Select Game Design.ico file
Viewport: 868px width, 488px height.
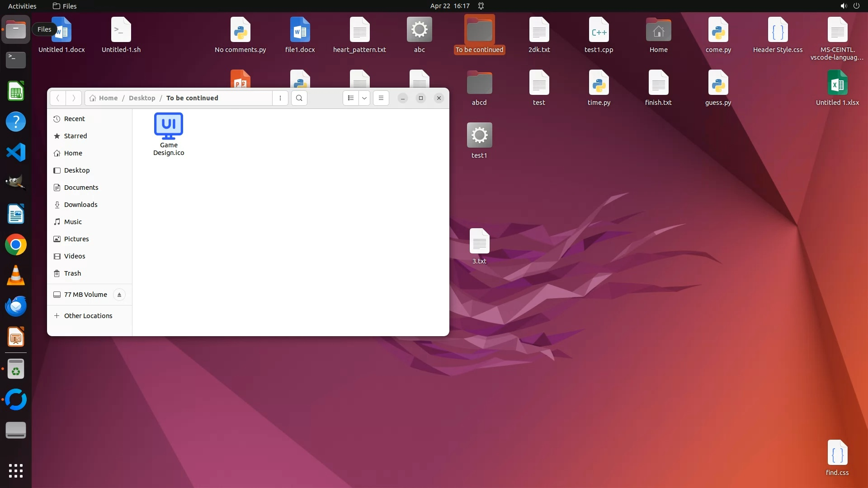pos(169,134)
